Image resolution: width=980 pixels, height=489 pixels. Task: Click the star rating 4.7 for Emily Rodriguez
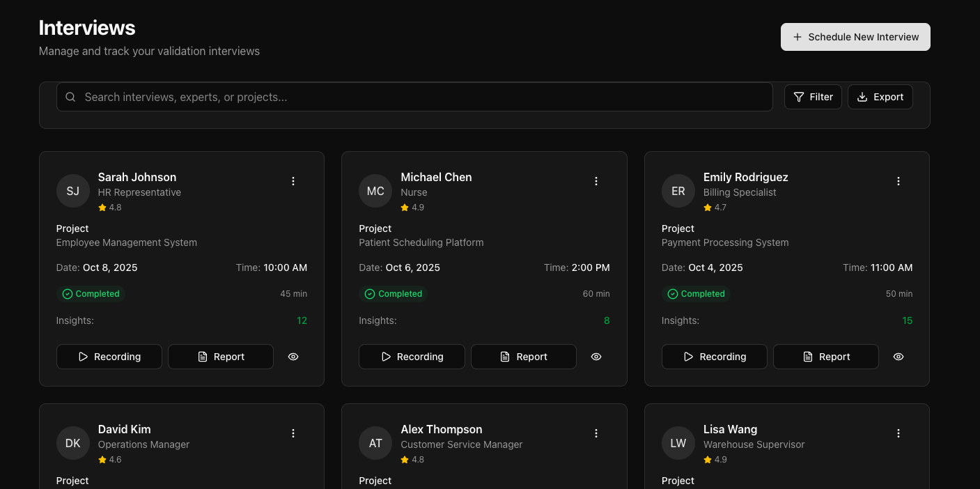click(715, 208)
